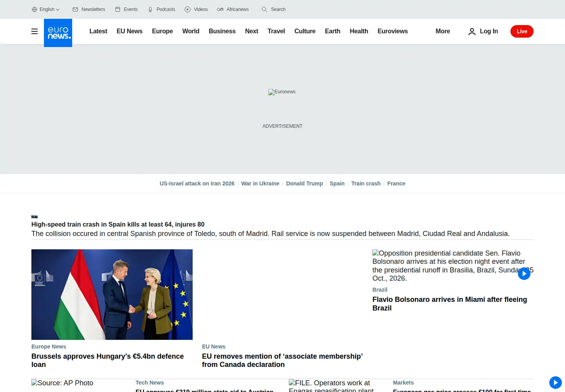565x392 pixels.
Task: Click the Euronews logo
Action: pos(58,33)
